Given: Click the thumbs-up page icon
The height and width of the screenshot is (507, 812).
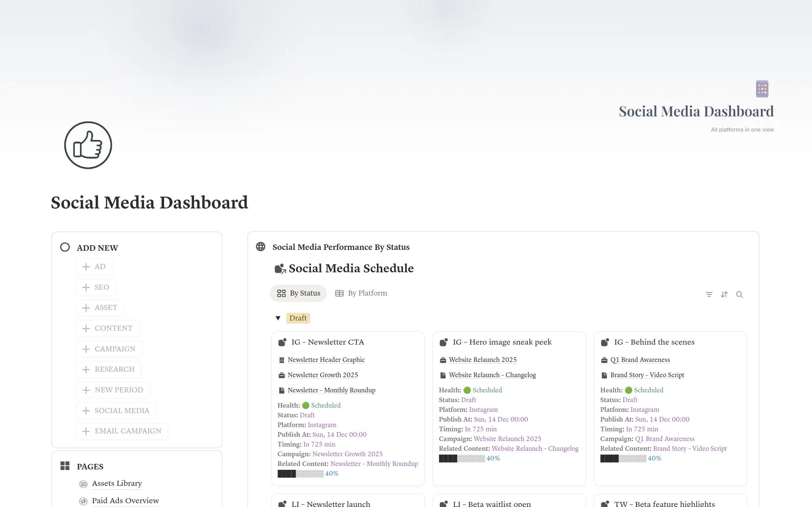Looking at the screenshot, I should (88, 145).
